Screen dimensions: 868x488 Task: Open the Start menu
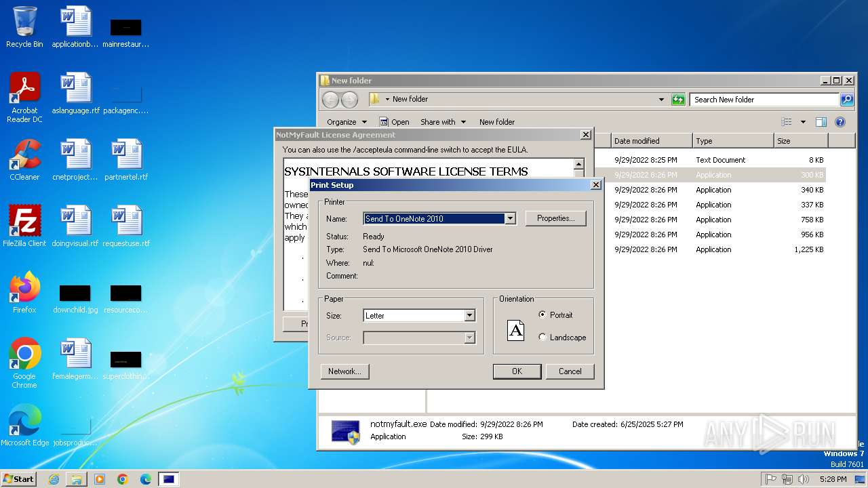pyautogui.click(x=18, y=479)
